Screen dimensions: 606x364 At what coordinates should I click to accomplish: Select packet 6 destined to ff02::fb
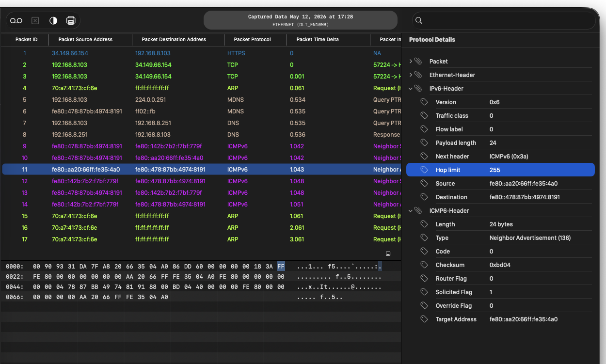(201, 111)
